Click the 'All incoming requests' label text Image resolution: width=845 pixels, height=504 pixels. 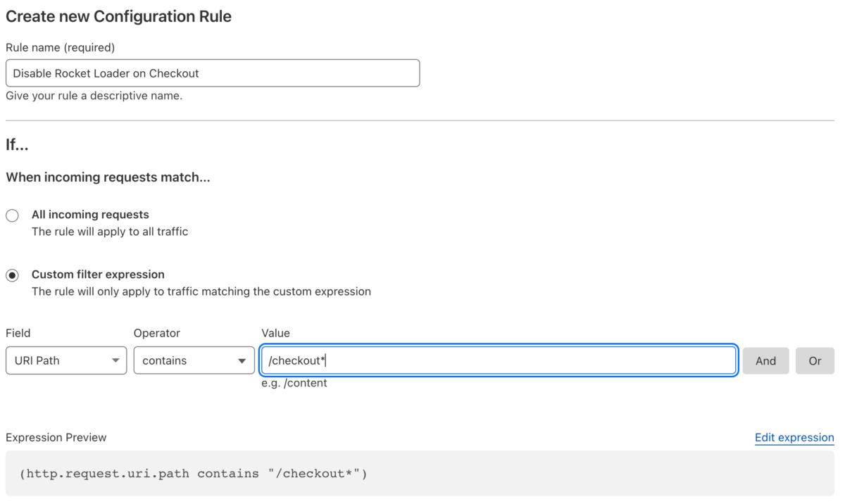click(x=90, y=215)
